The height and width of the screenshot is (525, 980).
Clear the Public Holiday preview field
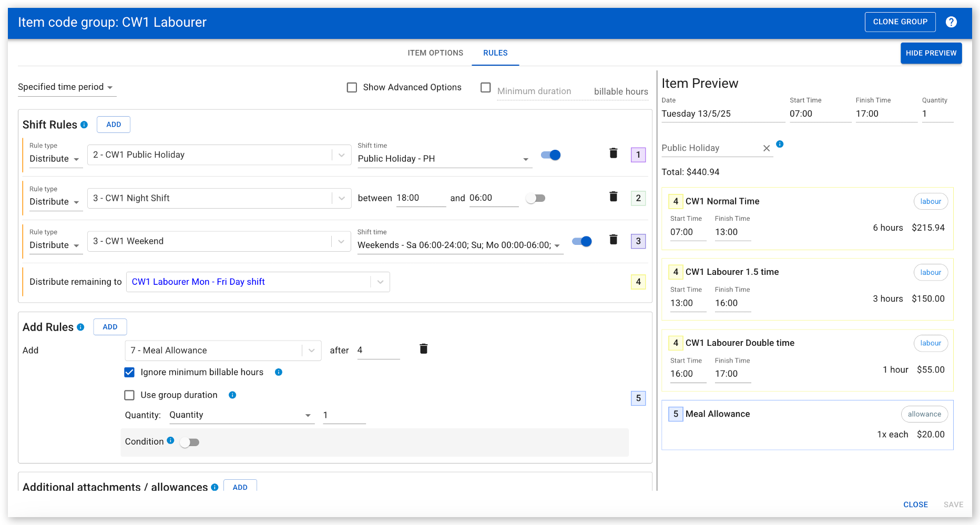tap(767, 148)
